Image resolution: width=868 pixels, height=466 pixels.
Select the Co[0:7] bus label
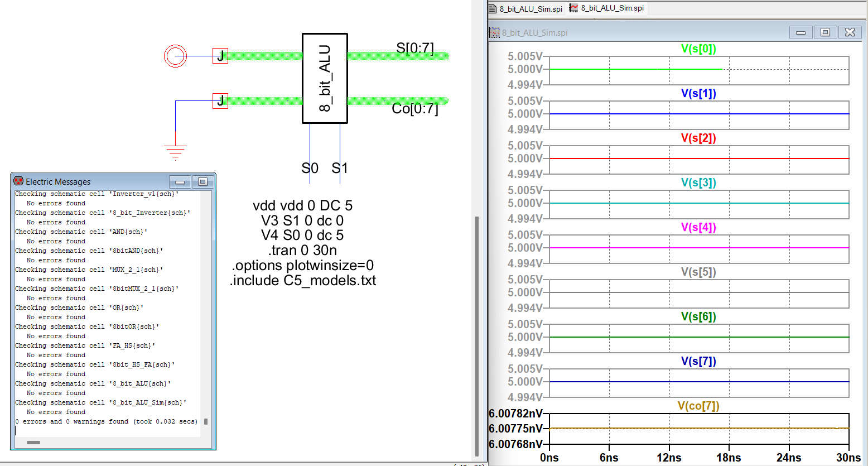pyautogui.click(x=415, y=108)
